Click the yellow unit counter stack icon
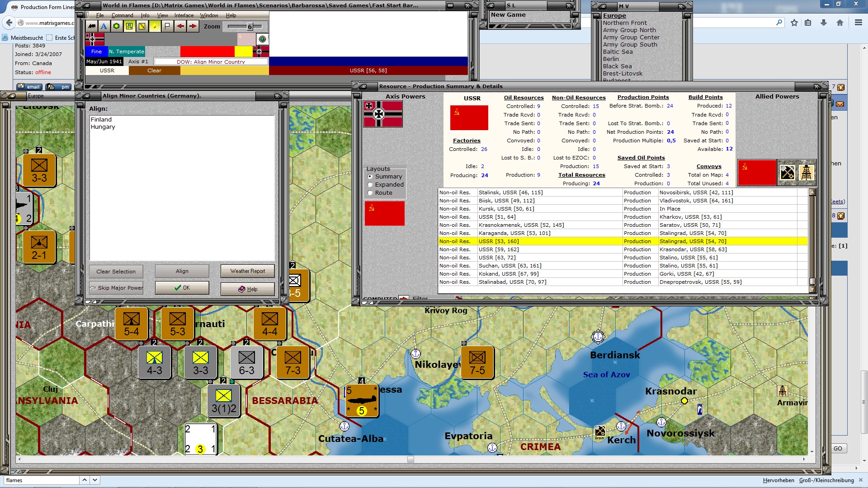This screenshot has height=488, width=868. 129,26
